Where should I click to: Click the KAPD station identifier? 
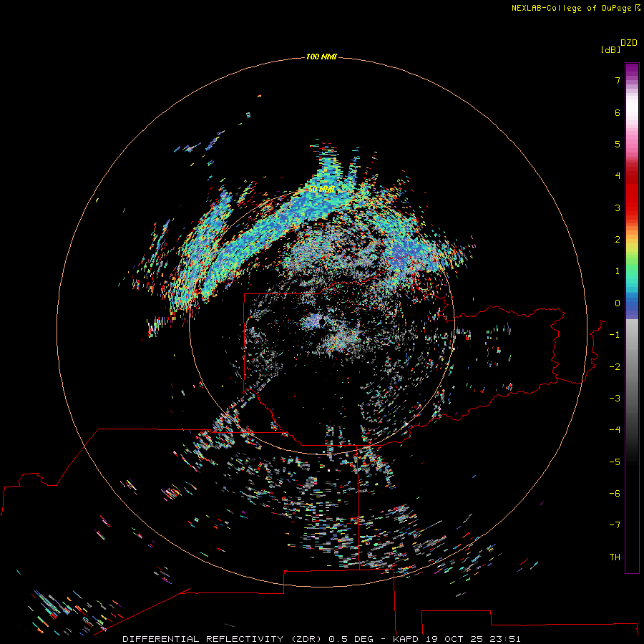[406, 639]
